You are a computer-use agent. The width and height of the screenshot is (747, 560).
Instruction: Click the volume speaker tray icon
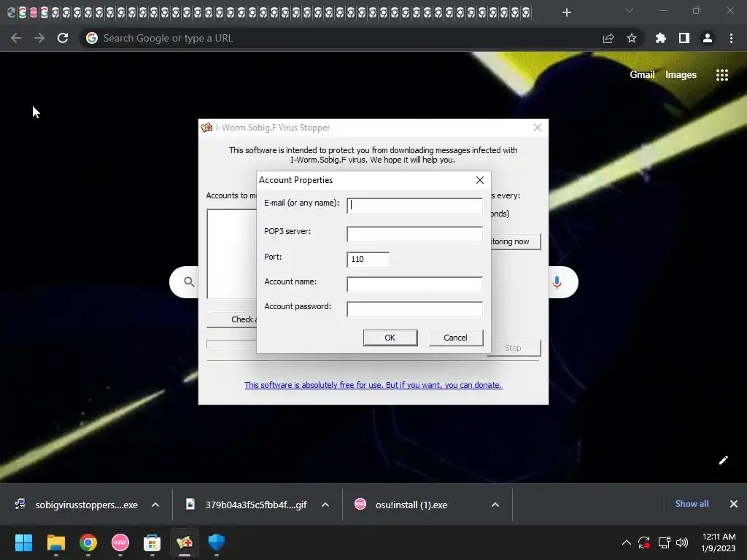point(682,542)
